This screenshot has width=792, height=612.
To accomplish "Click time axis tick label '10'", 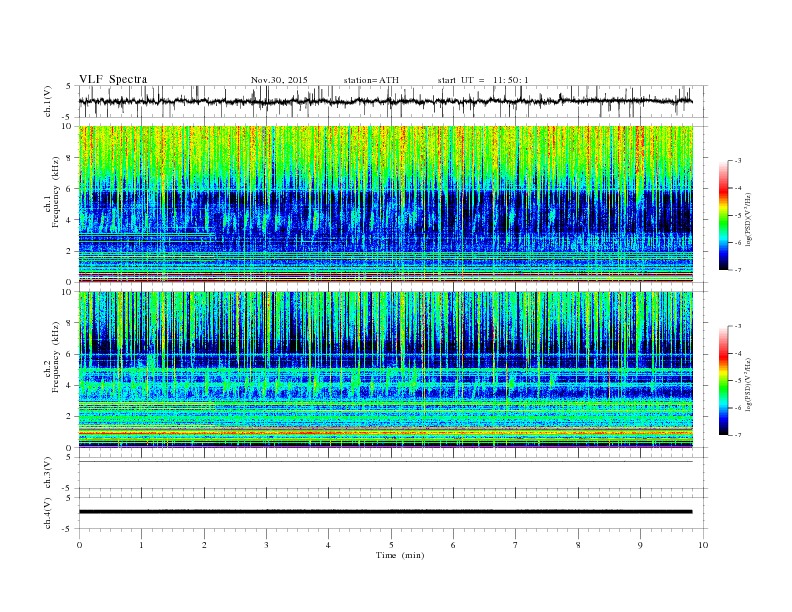I will 703,545.
